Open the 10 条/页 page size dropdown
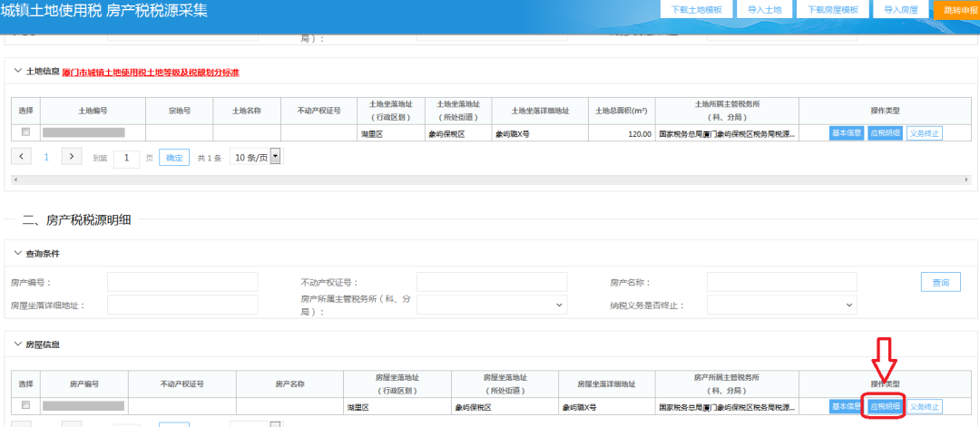Image resolution: width=980 pixels, height=427 pixels. (x=256, y=157)
